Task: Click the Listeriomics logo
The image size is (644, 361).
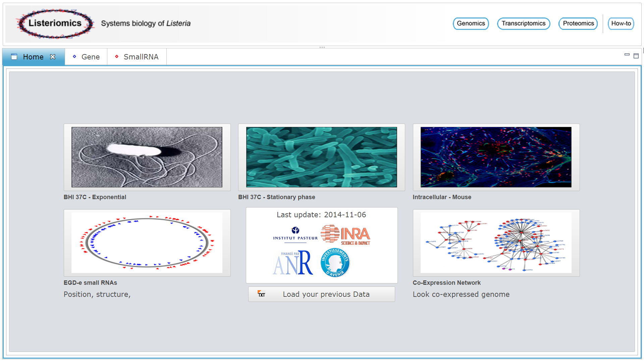Action: [55, 24]
